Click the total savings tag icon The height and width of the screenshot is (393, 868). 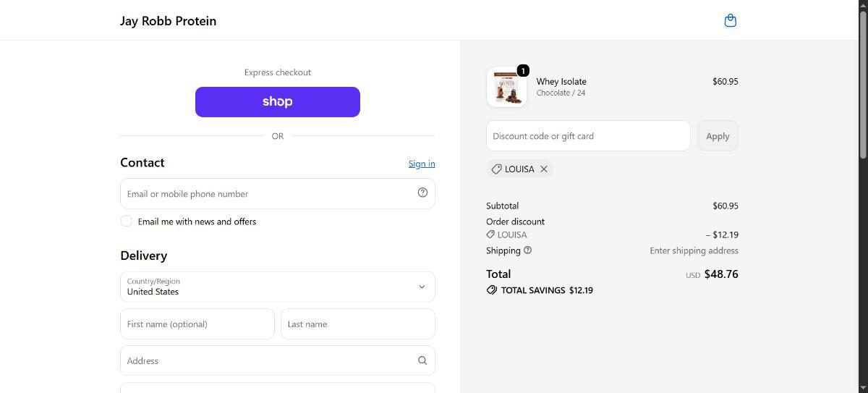click(x=492, y=290)
